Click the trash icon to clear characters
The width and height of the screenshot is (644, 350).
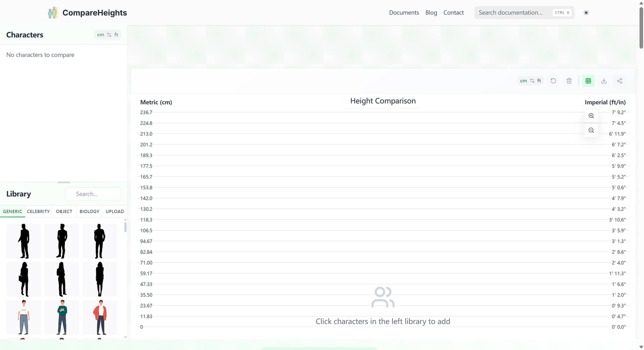(569, 81)
